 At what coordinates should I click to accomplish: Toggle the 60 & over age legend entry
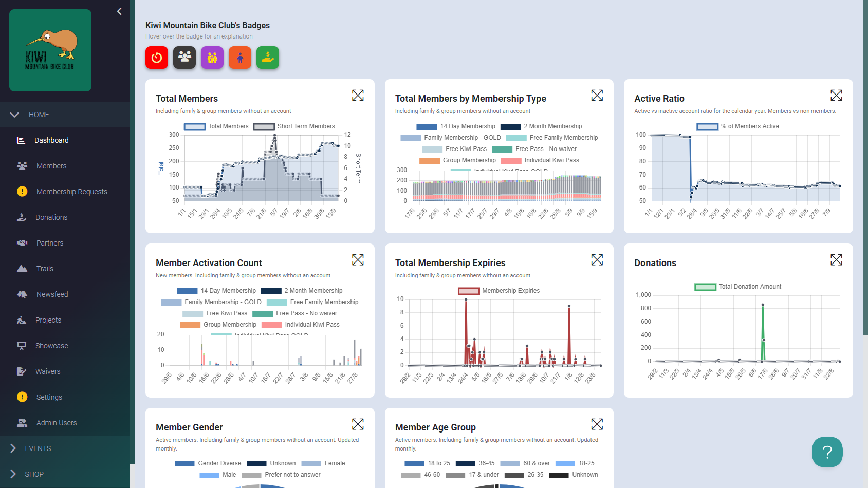pos(525,463)
